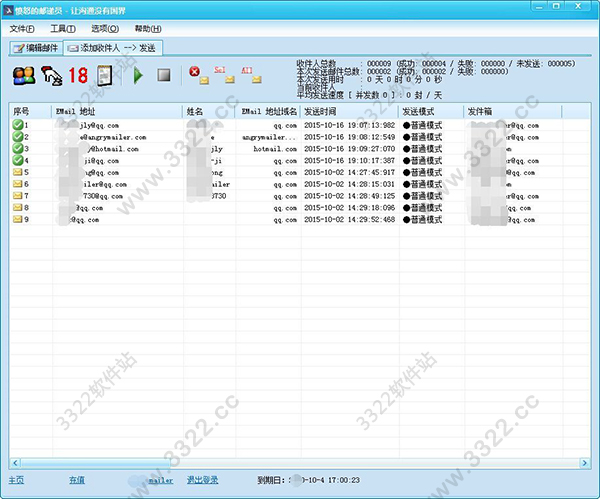Sort by EMail 地址 column header
This screenshot has height=499, width=600.
coord(117,111)
